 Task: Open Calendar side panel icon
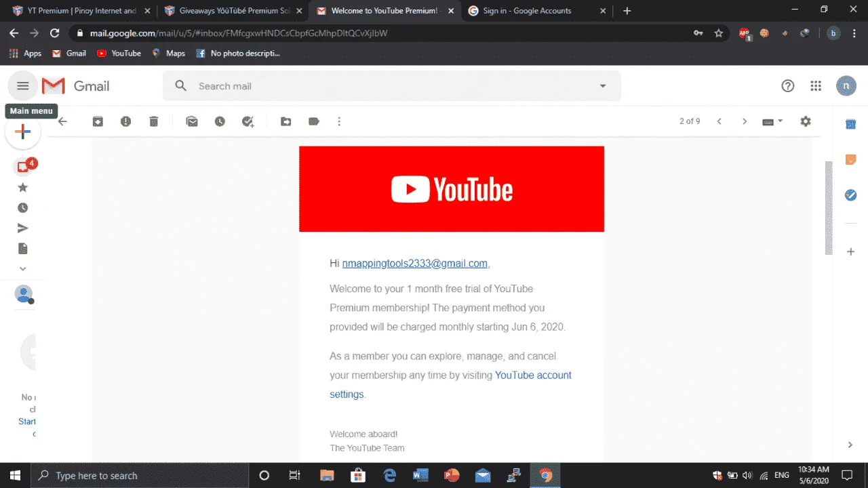(x=850, y=124)
